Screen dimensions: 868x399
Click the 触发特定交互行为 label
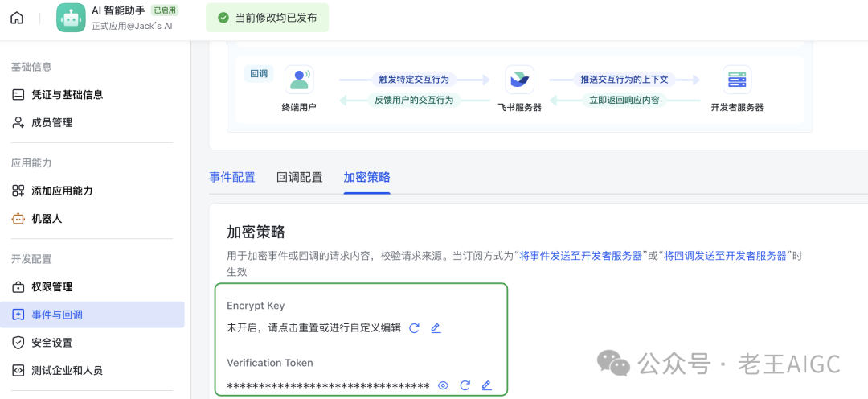414,80
